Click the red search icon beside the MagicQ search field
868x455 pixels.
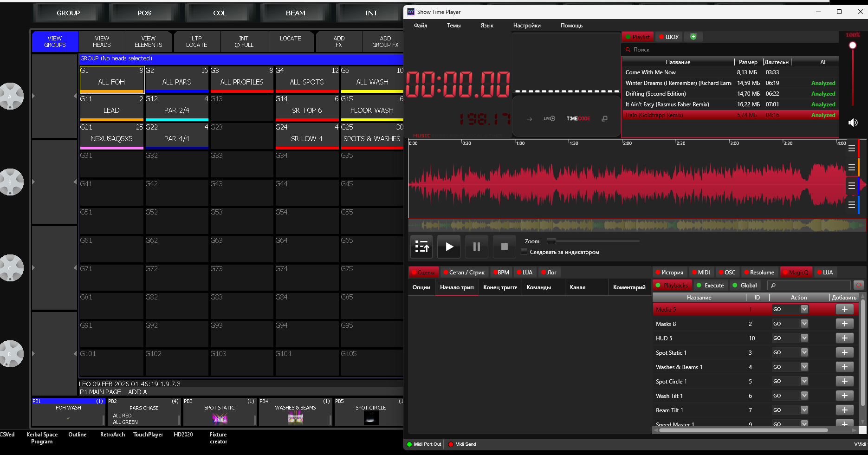click(x=858, y=285)
